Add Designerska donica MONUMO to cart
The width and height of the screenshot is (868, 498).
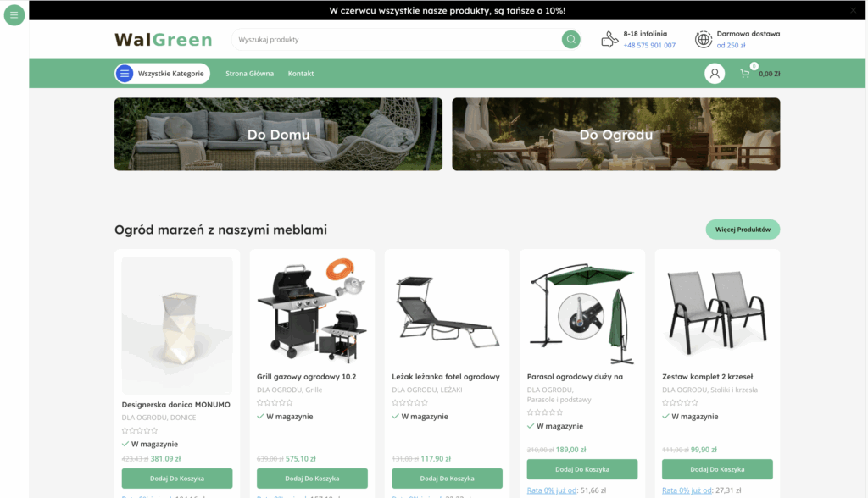tap(177, 479)
